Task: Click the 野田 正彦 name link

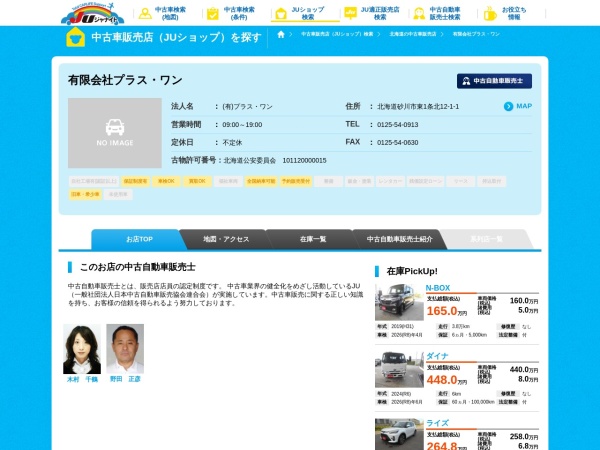Action: (125, 379)
